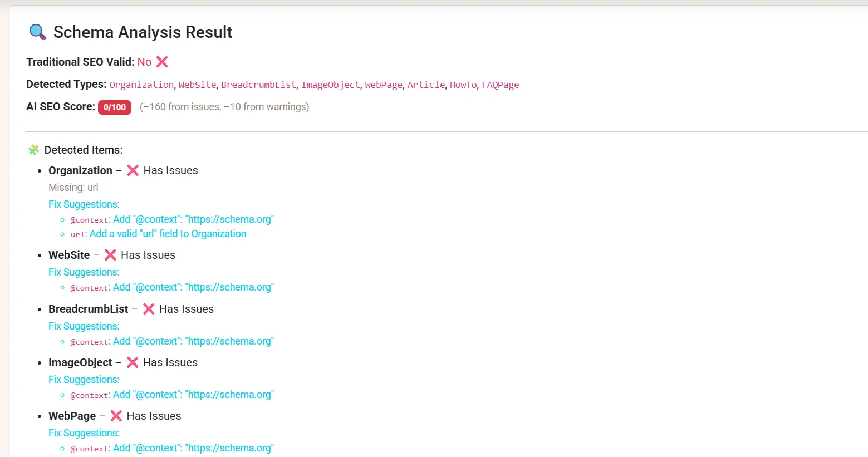Click the red X icon in WebPage row
The height and width of the screenshot is (457, 868).
[116, 416]
